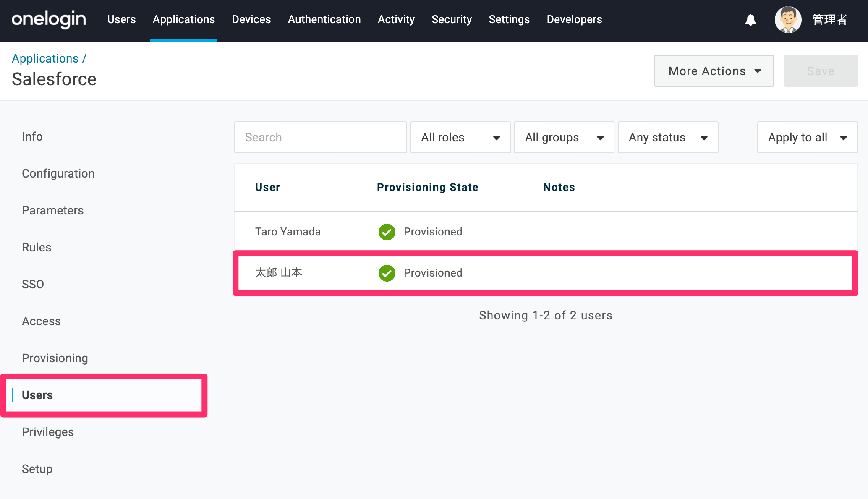Select the Info sidebar tab
Viewport: 868px width, 499px height.
pyautogui.click(x=32, y=136)
